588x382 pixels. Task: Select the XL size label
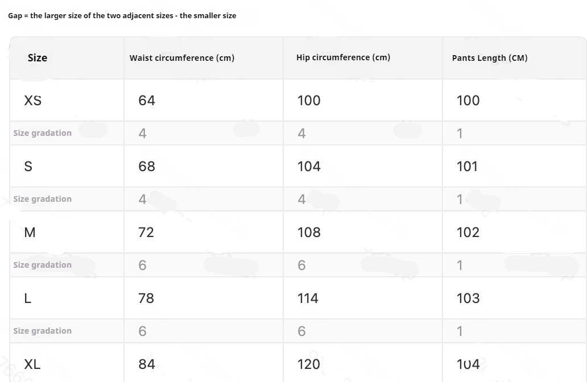pyautogui.click(x=32, y=364)
